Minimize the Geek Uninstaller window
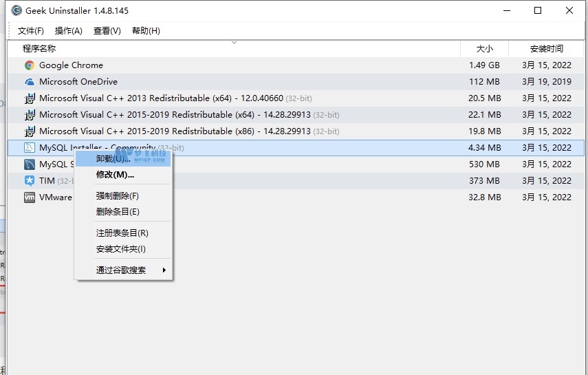Viewport: 588px width, 375px height. (507, 10)
